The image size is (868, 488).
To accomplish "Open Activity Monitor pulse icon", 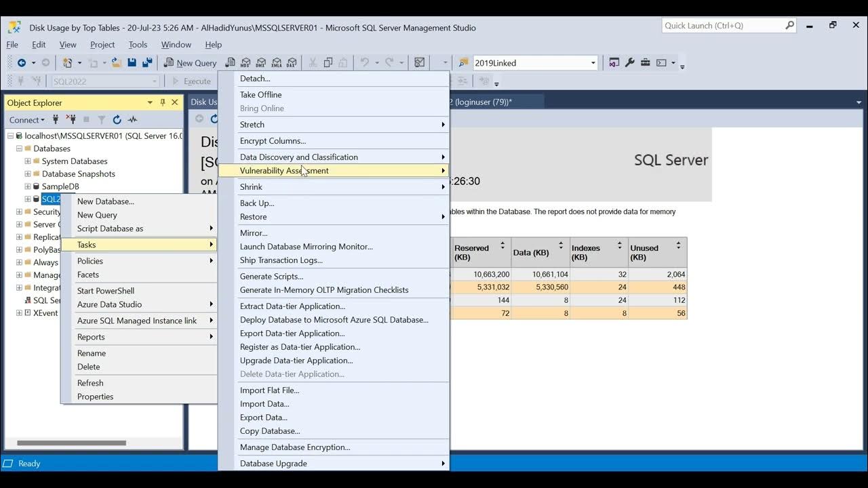I will point(132,120).
